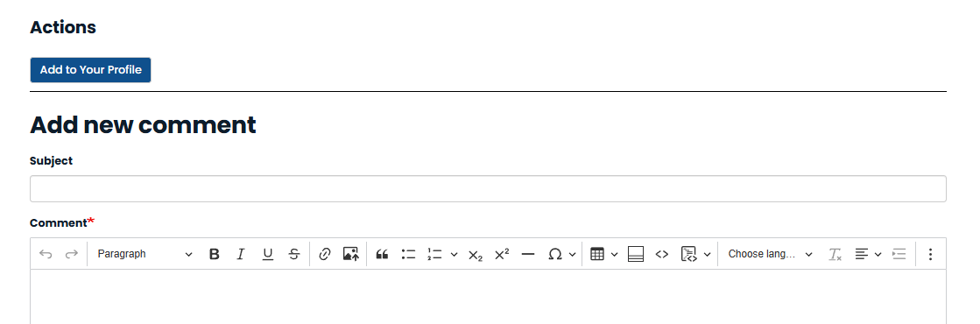
Task: Open the special characters Omega dropdown
Action: pos(561,254)
